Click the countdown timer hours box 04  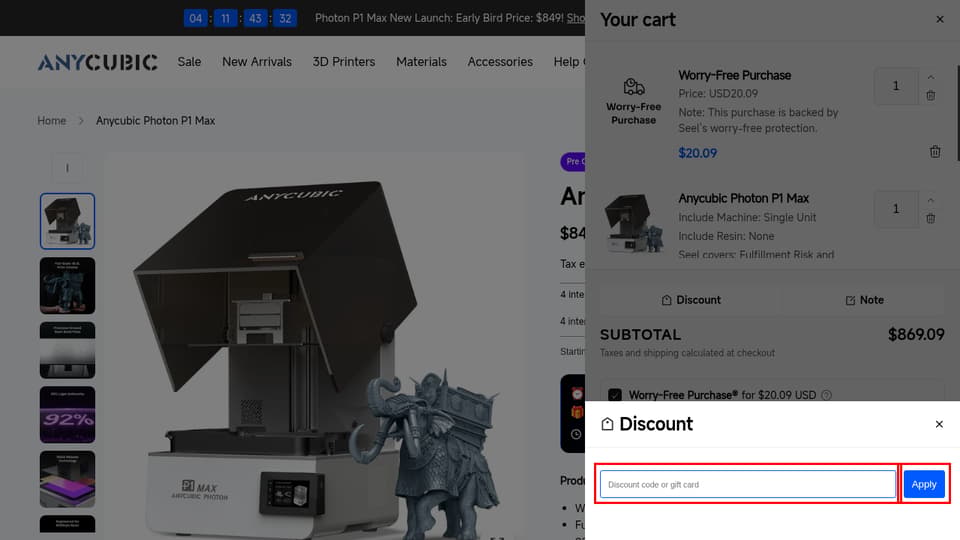tap(195, 18)
